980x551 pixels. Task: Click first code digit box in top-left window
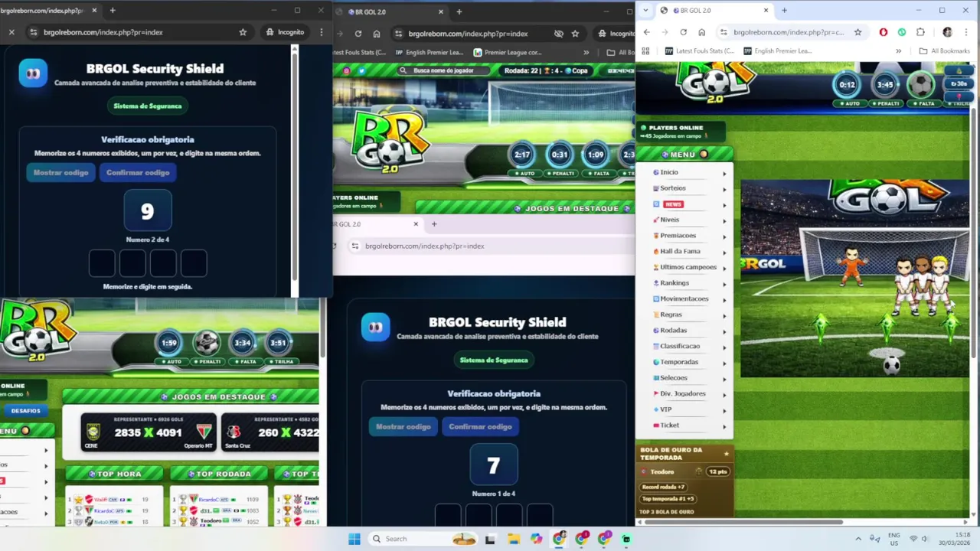pyautogui.click(x=102, y=263)
